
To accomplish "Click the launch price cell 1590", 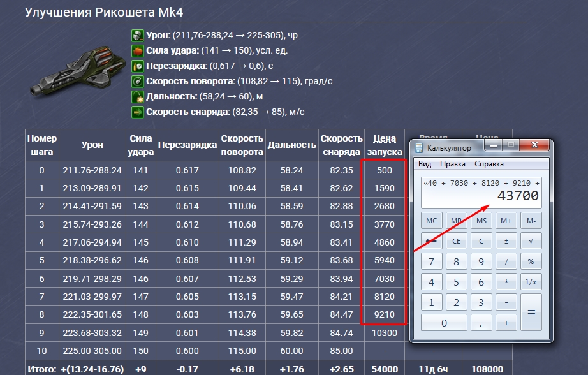I will click(x=385, y=188).
